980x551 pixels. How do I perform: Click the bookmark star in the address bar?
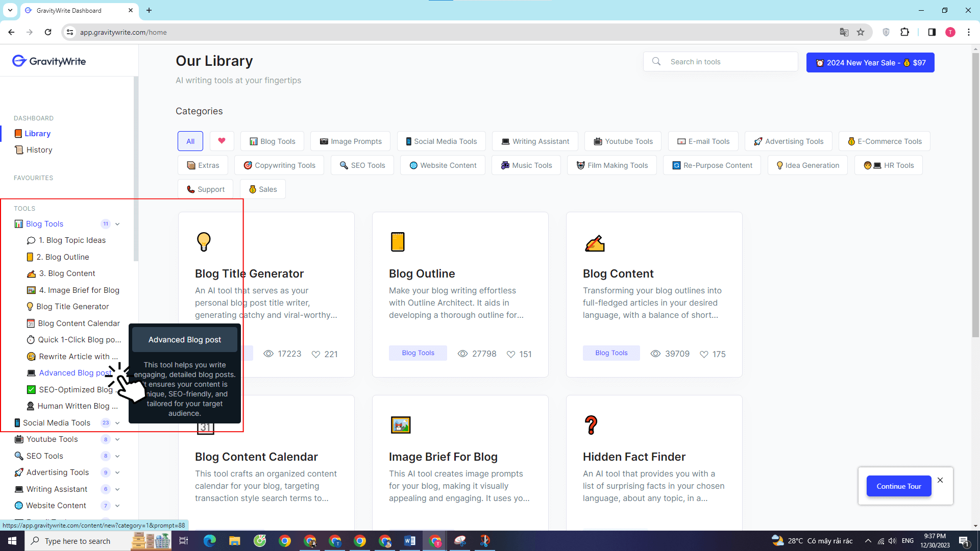pos(861,32)
